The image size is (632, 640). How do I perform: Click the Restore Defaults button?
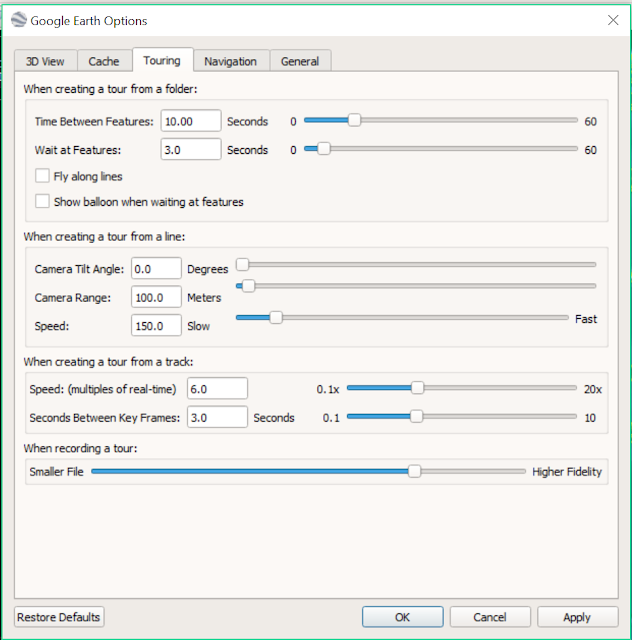point(59,617)
